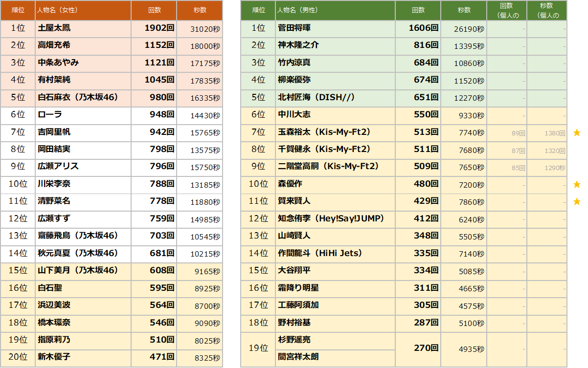The image size is (588, 368).
Task: Click the star next to 玉森裕太's row
Action: pos(577,132)
